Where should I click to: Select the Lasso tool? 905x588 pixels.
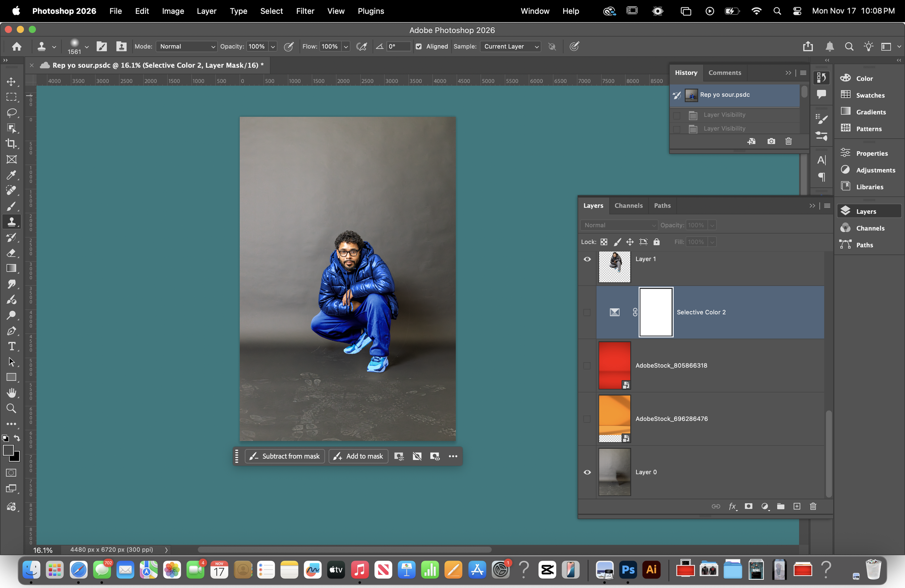pos(12,113)
